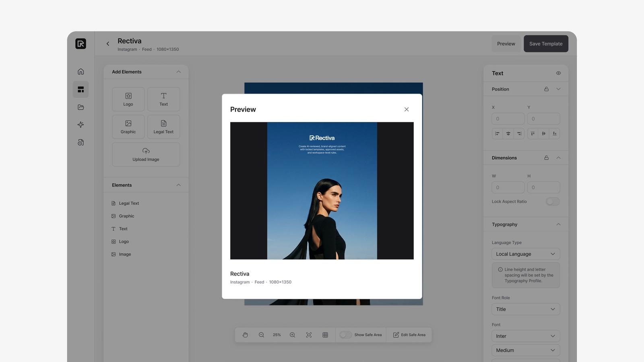Close the Preview dialog
644x362 pixels.
pyautogui.click(x=407, y=109)
